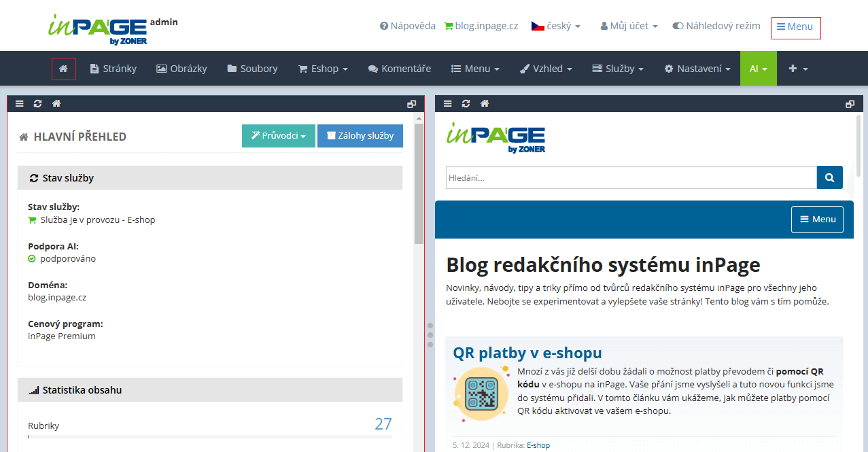
Task: Click the article date 5. 12. 2024
Action: pos(472,445)
